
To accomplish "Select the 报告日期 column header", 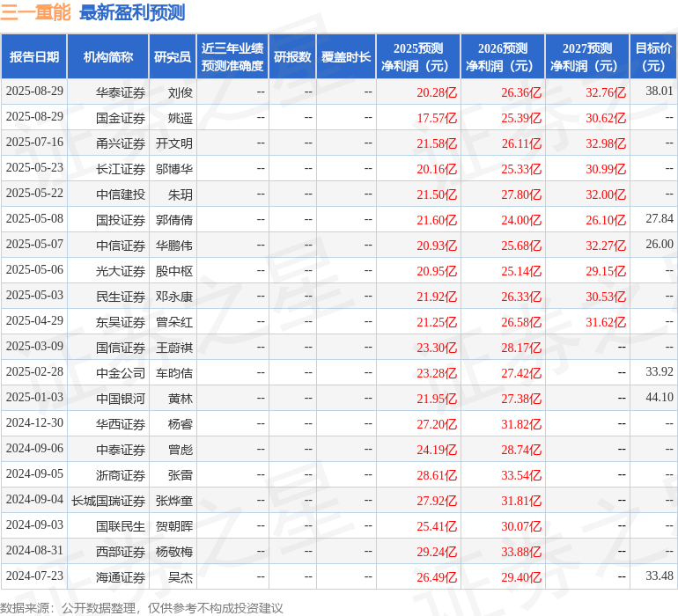I will tap(34, 56).
